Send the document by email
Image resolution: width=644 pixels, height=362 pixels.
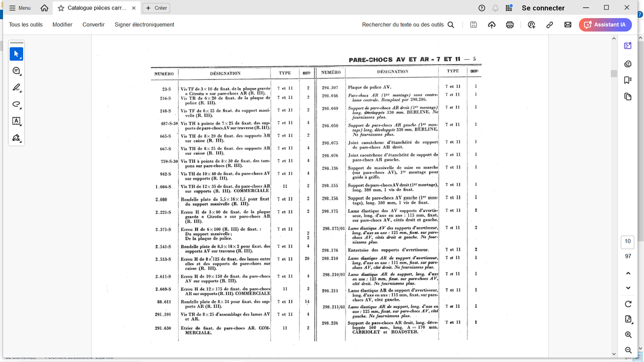coord(568,25)
